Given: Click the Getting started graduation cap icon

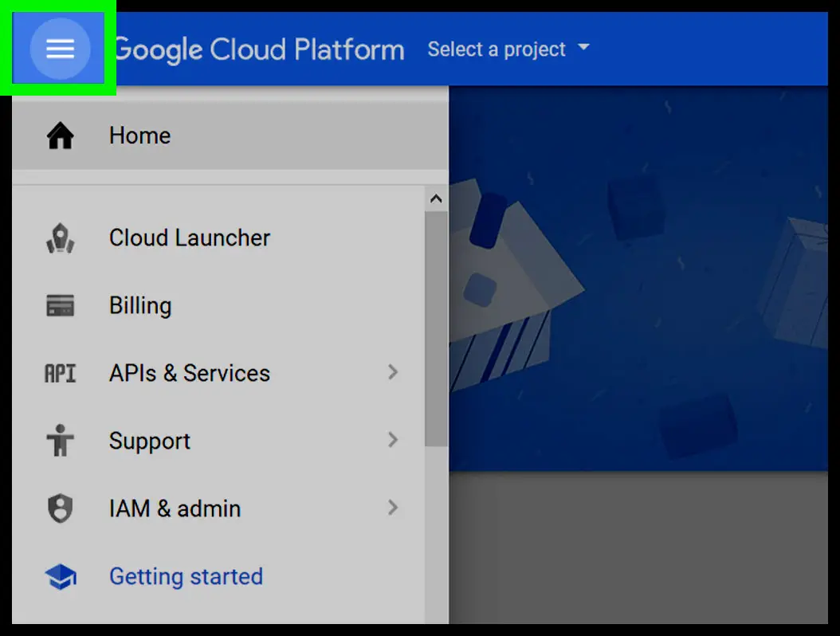Looking at the screenshot, I should pos(61,576).
